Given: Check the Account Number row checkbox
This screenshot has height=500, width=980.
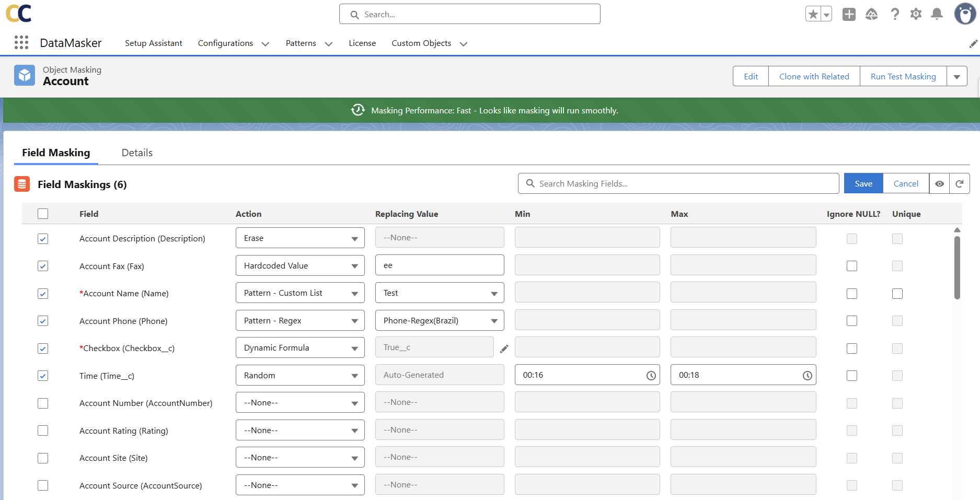Looking at the screenshot, I should tap(42, 403).
